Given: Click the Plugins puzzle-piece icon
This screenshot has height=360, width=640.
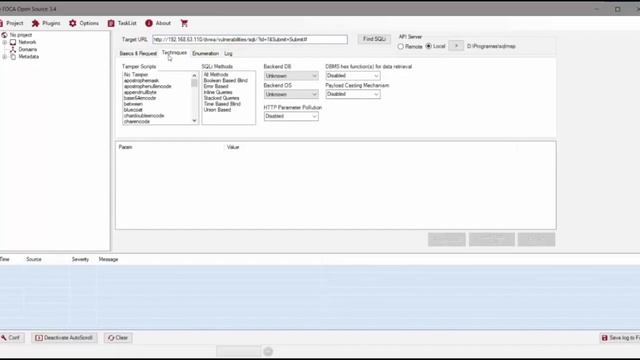Looking at the screenshot, I should tap(36, 23).
